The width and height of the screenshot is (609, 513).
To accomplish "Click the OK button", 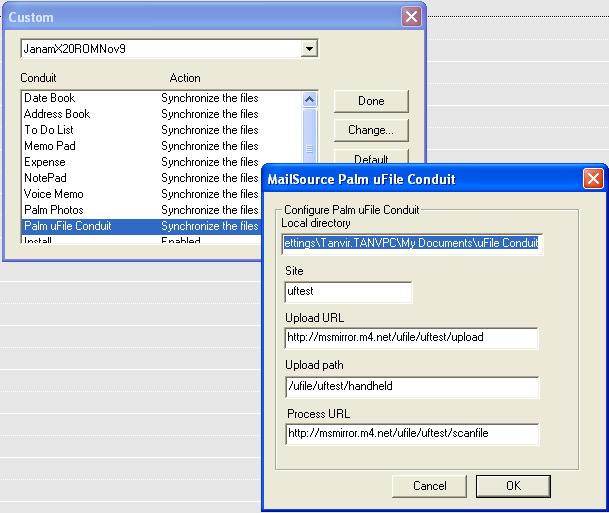I will pos(513,486).
